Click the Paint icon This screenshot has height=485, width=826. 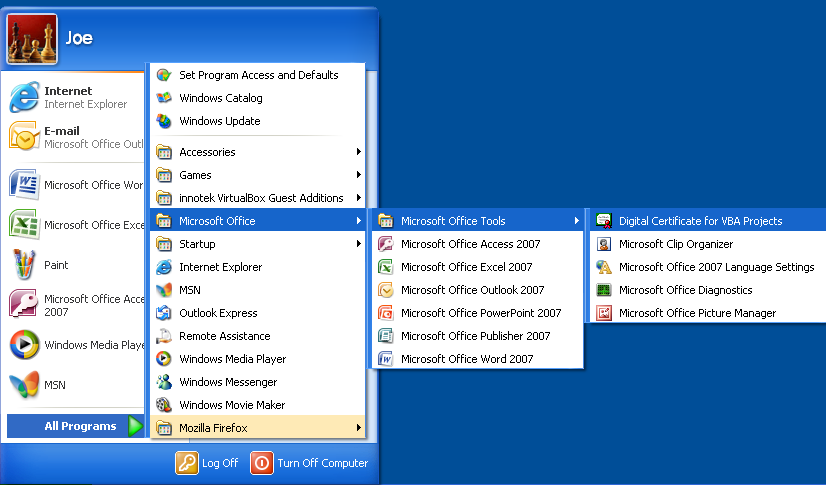(24, 264)
